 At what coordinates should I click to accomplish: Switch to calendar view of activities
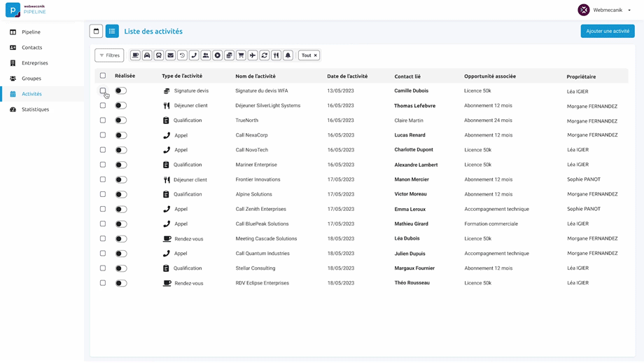[96, 31]
